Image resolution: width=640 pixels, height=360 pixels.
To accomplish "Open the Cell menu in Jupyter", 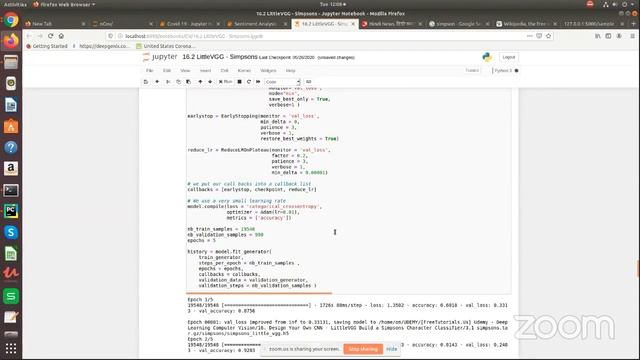I will pyautogui.click(x=224, y=71).
